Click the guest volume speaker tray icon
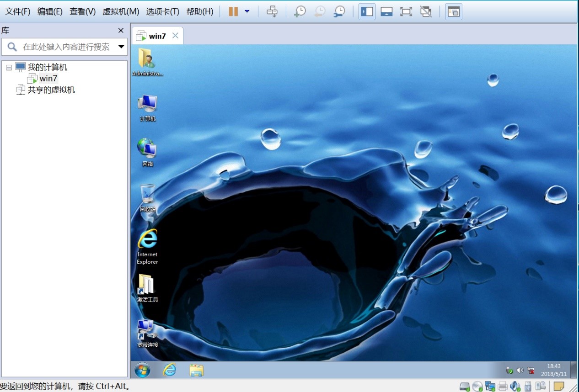 pyautogui.click(x=520, y=370)
